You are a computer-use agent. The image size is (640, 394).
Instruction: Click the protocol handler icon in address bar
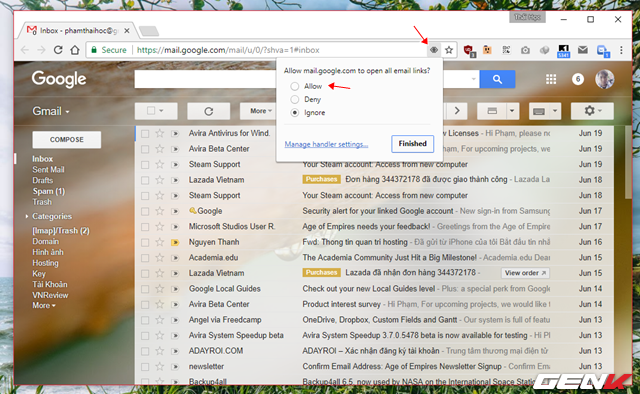click(434, 50)
